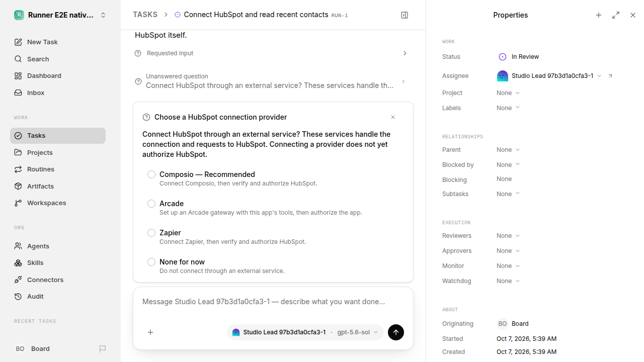Dismiss the HubSpot connection provider card
The width and height of the screenshot is (644, 362).
pos(393,117)
